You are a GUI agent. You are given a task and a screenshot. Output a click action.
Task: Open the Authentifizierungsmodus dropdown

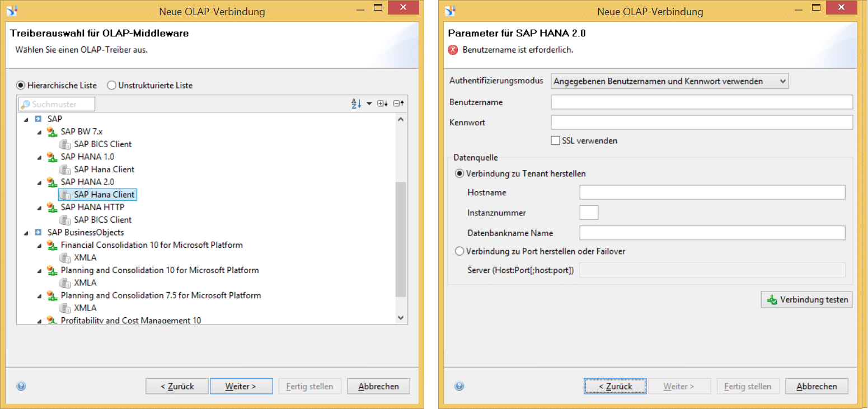(x=670, y=82)
